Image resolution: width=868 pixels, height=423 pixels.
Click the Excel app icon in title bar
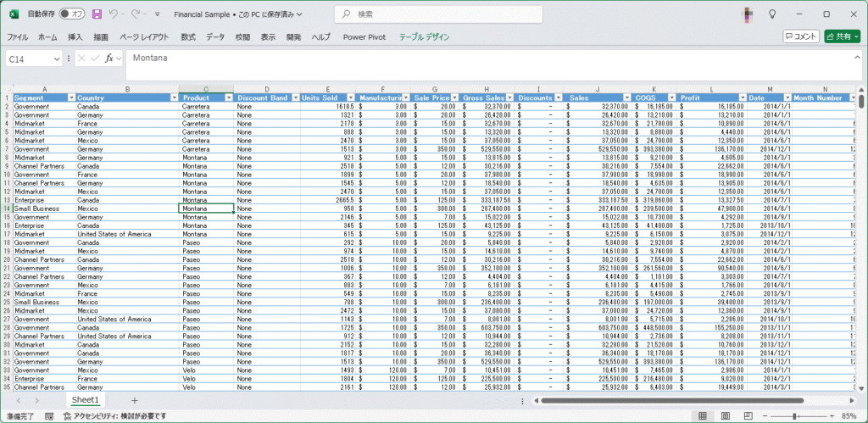coord(14,14)
